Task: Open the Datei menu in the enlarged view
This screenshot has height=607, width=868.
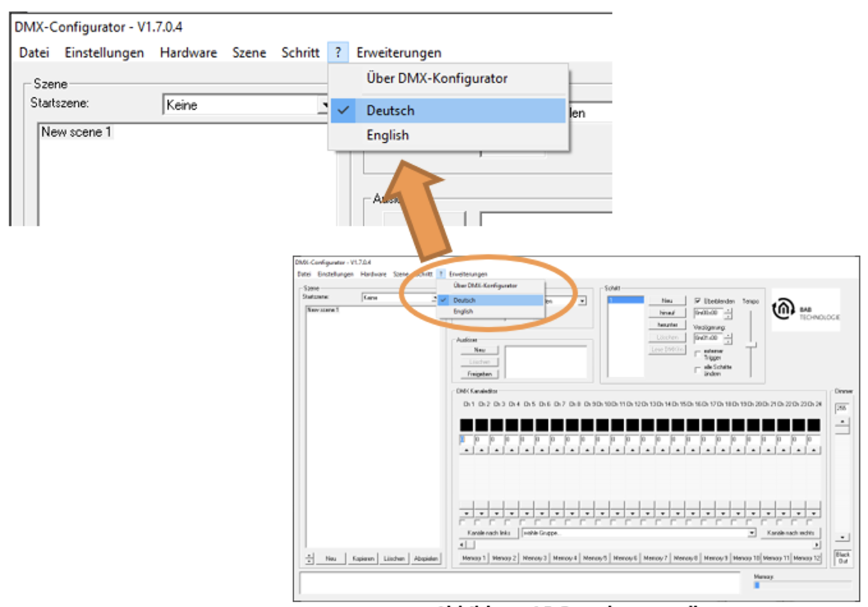Action: (x=34, y=52)
